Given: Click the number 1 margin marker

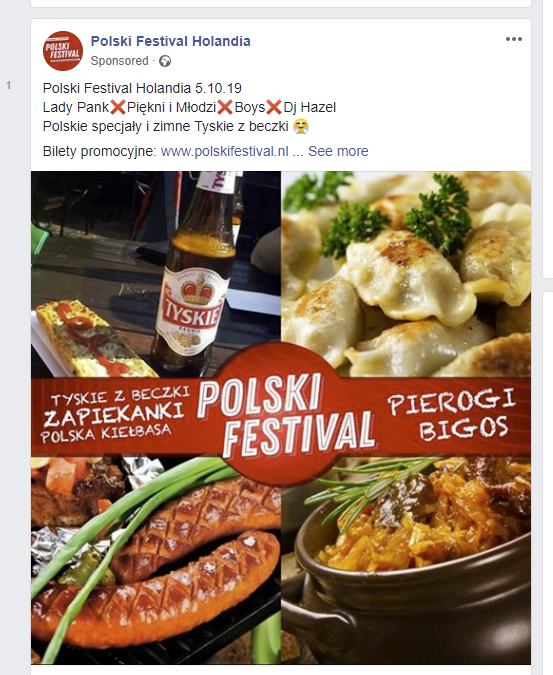Looking at the screenshot, I should click(x=8, y=86).
